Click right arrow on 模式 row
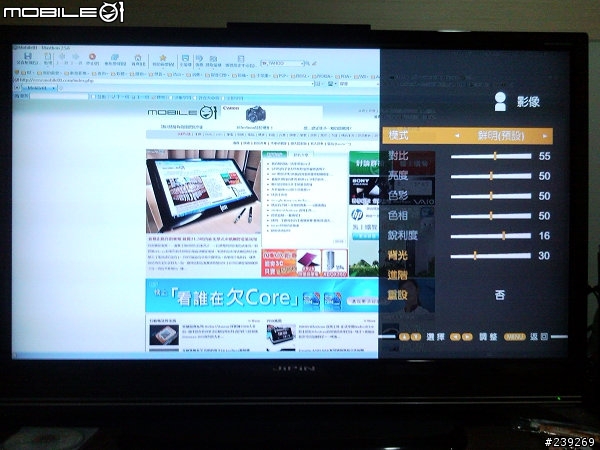The width and height of the screenshot is (600, 450). pyautogui.click(x=545, y=136)
